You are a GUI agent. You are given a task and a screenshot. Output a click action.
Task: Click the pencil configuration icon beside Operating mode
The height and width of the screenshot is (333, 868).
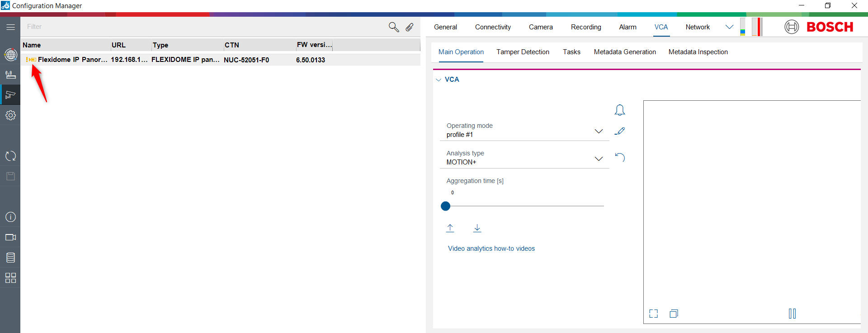(620, 131)
